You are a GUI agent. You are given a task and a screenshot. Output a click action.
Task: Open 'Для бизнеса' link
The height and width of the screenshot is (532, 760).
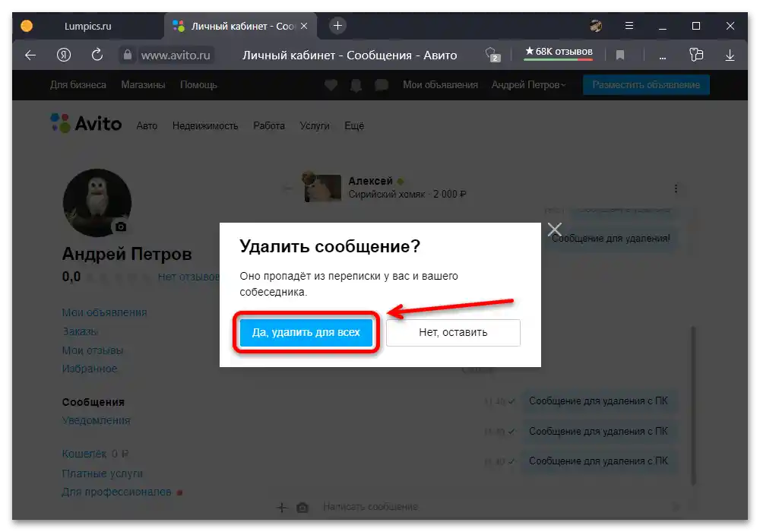[x=78, y=85]
